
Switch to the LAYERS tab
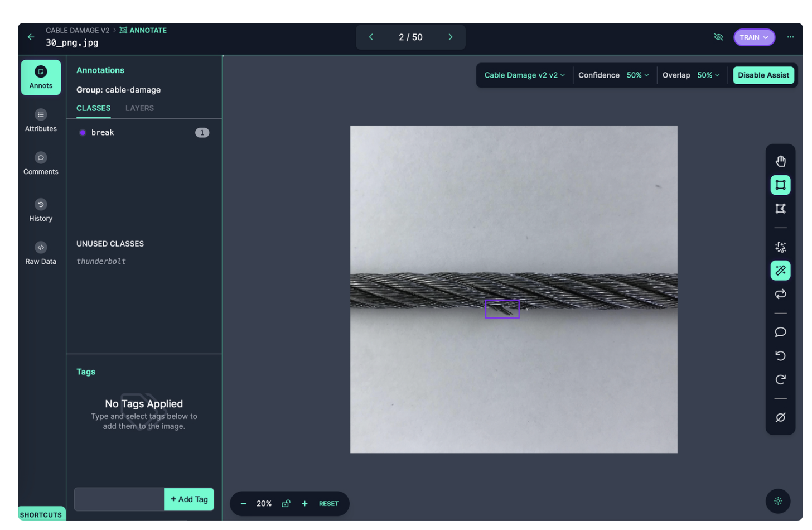pos(139,108)
